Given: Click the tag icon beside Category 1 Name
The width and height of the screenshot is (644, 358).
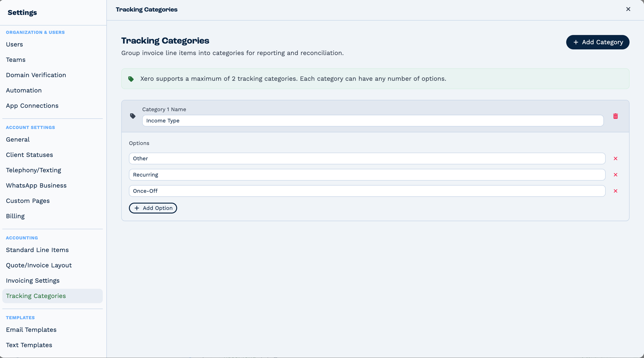Looking at the screenshot, I should click(x=133, y=116).
